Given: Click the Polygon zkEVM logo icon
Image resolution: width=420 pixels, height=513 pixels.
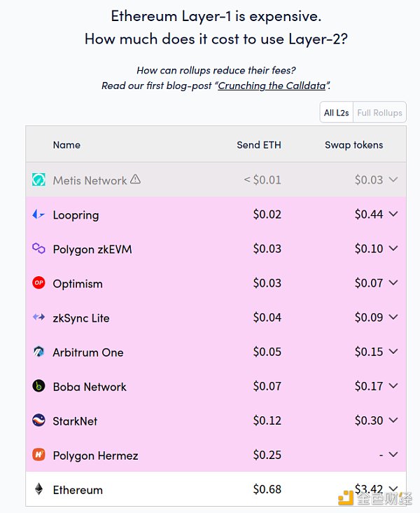Looking at the screenshot, I should (38, 248).
